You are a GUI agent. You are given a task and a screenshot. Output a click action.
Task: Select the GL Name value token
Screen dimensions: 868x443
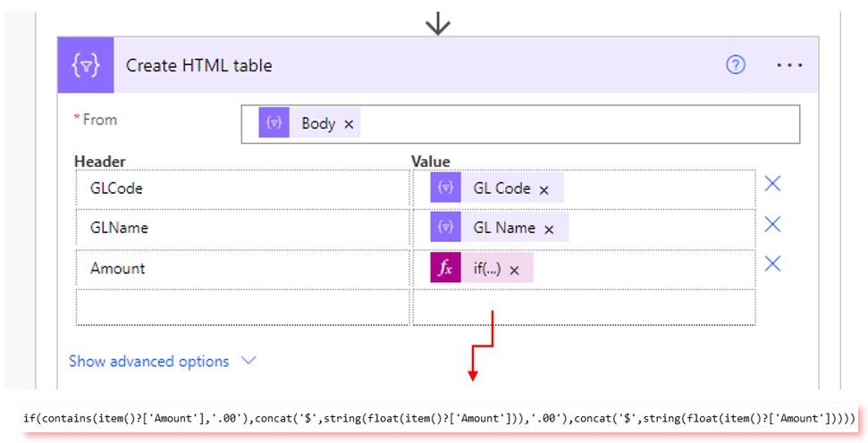pos(500,228)
